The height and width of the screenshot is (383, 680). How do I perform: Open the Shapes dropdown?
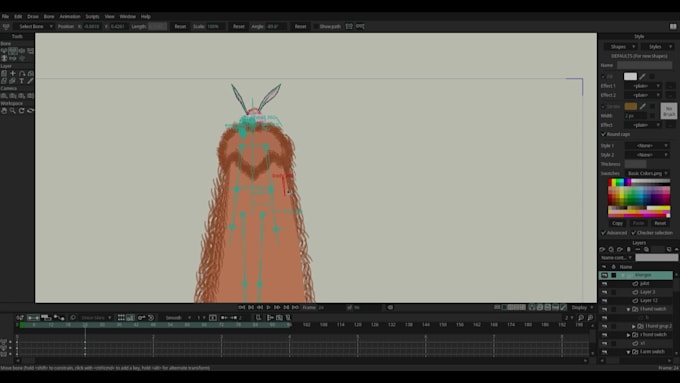[621, 46]
